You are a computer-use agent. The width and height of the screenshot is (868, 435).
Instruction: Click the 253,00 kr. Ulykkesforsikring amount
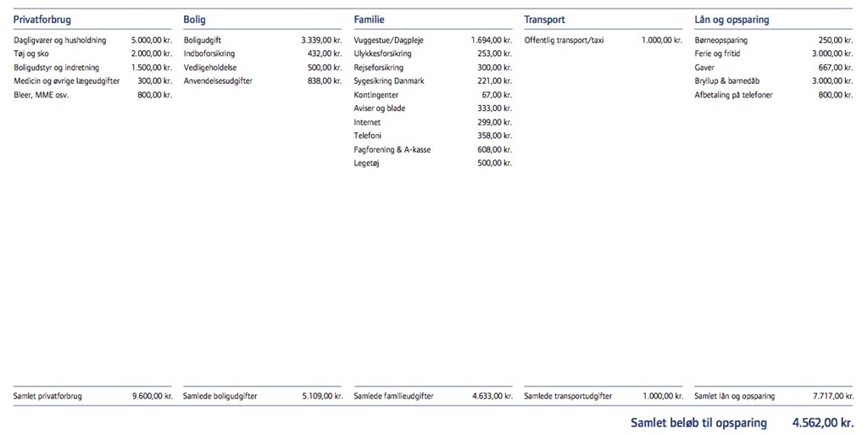click(494, 53)
